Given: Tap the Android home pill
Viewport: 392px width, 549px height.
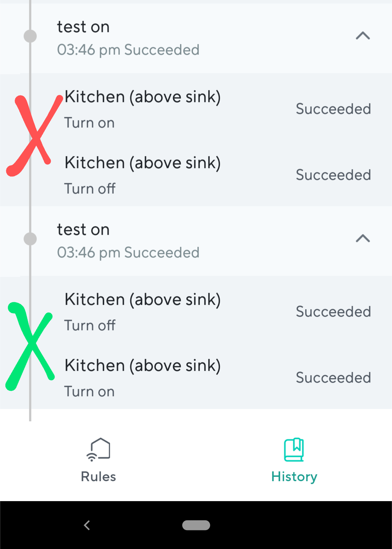Looking at the screenshot, I should (x=196, y=525).
